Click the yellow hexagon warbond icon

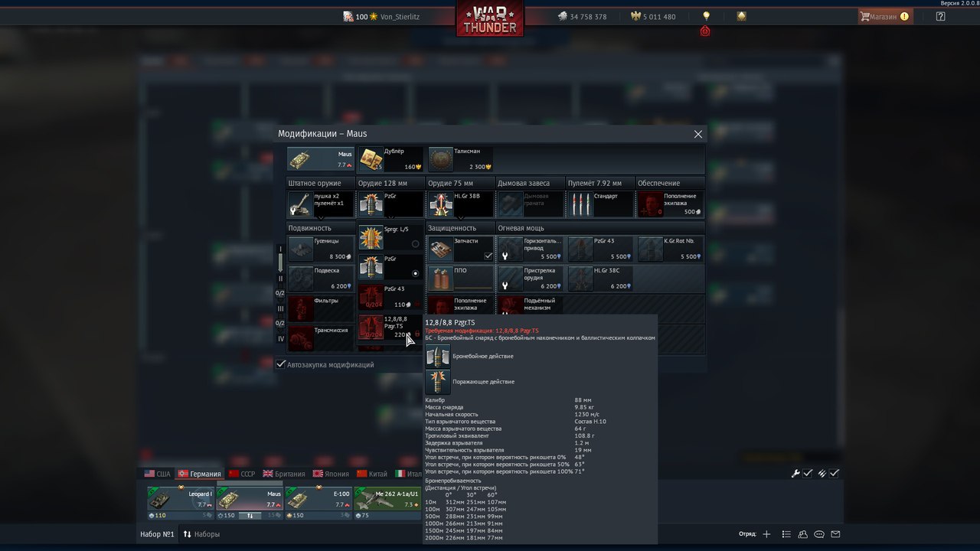coord(741,15)
